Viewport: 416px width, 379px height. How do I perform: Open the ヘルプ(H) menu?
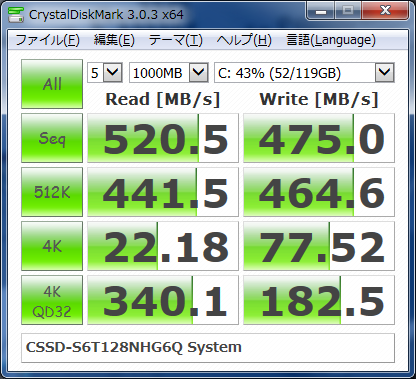[x=244, y=40]
